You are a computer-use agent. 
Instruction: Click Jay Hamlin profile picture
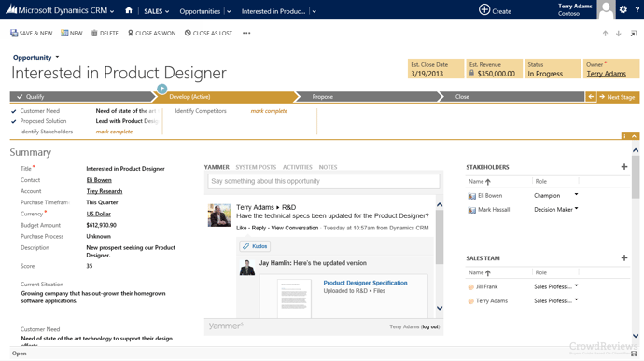pos(247,268)
